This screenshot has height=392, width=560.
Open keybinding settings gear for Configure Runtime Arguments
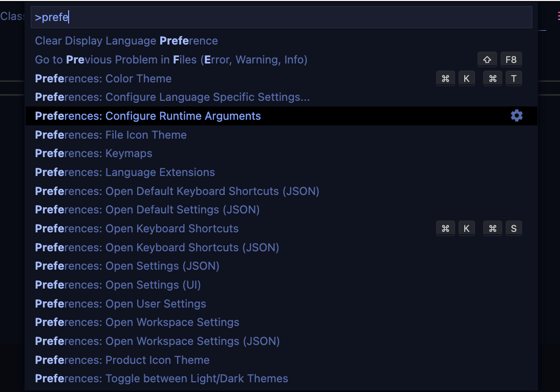click(x=516, y=116)
